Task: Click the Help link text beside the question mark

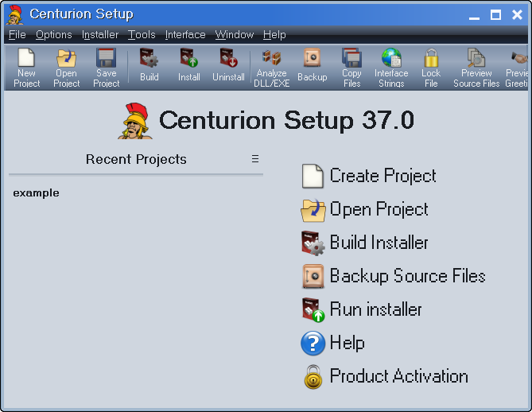Action: 347,343
